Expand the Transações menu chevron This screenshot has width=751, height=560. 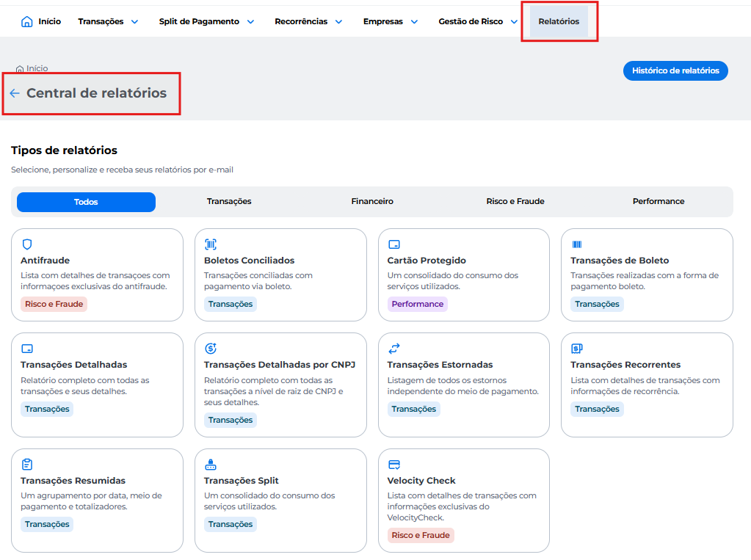(134, 21)
